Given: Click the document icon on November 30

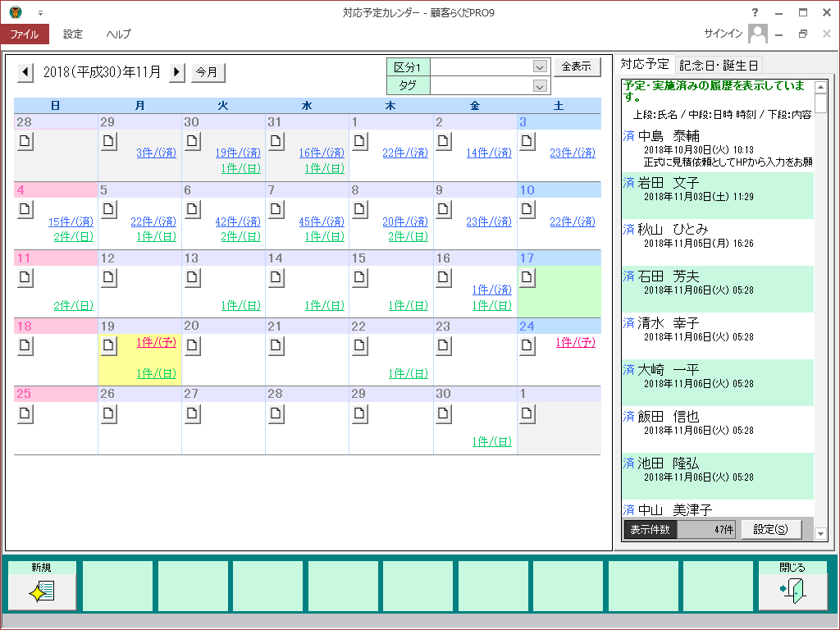Looking at the screenshot, I should tap(444, 413).
